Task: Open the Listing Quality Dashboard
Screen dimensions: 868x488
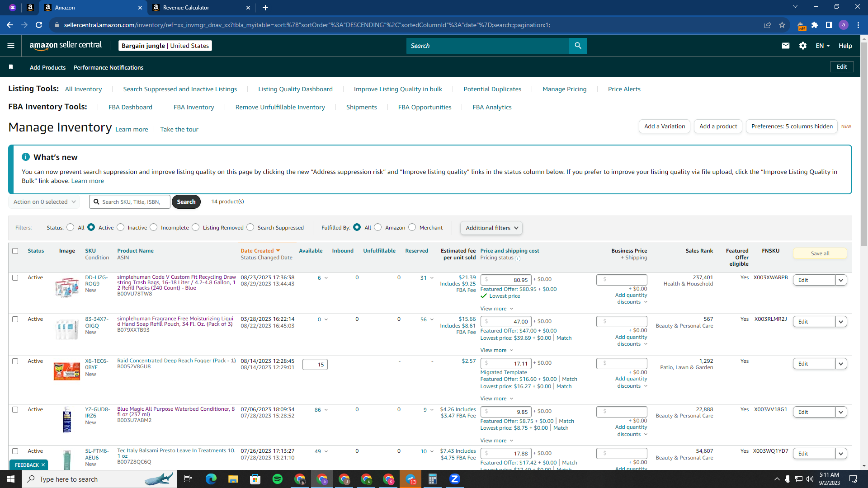Action: (x=295, y=89)
